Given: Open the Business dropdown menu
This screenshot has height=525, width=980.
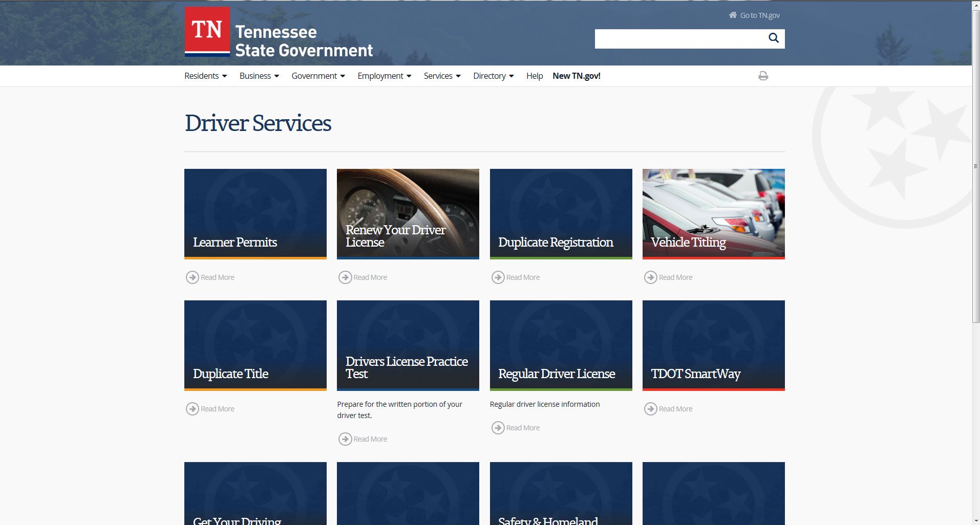Looking at the screenshot, I should click(x=259, y=76).
